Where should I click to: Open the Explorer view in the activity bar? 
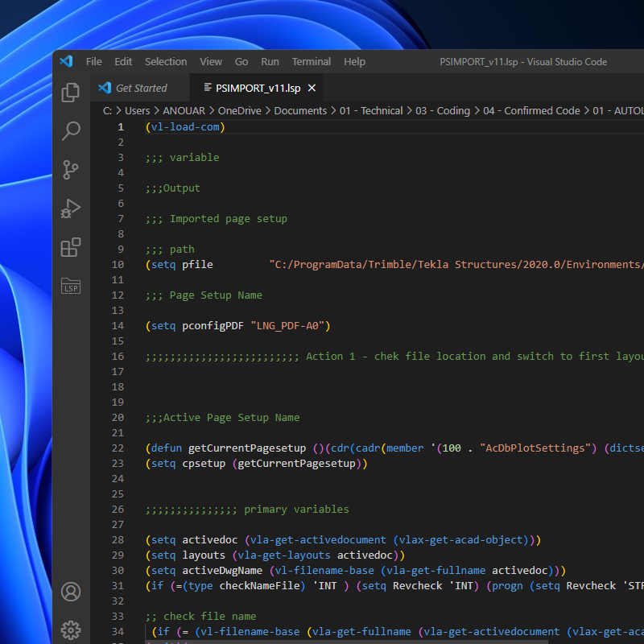[x=71, y=93]
